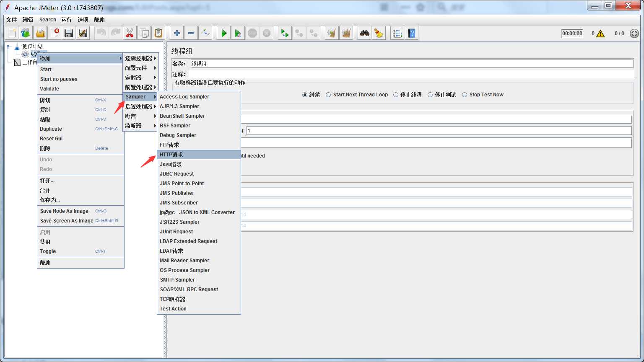Select the 继续 radio button
The height and width of the screenshot is (362, 644).
tap(305, 95)
